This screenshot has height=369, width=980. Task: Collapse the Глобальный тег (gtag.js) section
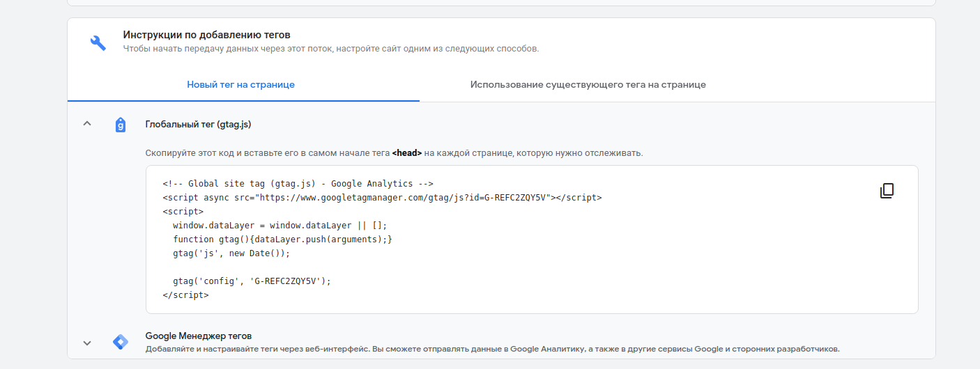[87, 124]
